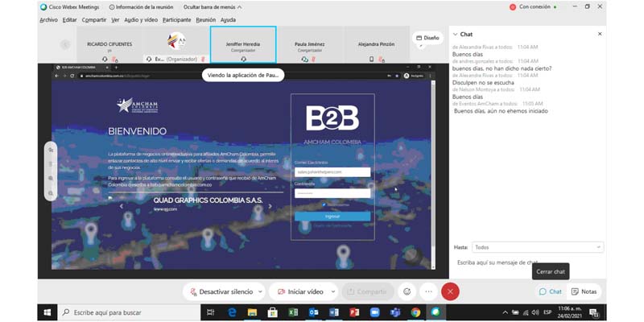The image size is (644, 322).
Task: Click headset icon under RICARDO CIFUENTES
Action: [105, 59]
